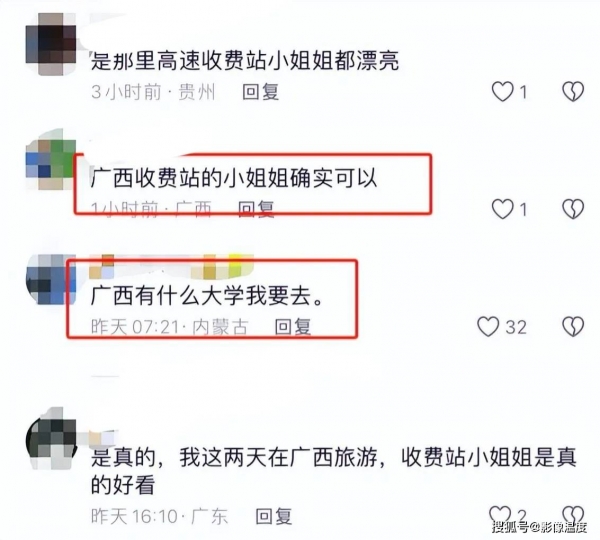Tap broken heart on the Guangdong comment
Image resolution: width=600 pixels, height=540 pixels.
pyautogui.click(x=573, y=515)
